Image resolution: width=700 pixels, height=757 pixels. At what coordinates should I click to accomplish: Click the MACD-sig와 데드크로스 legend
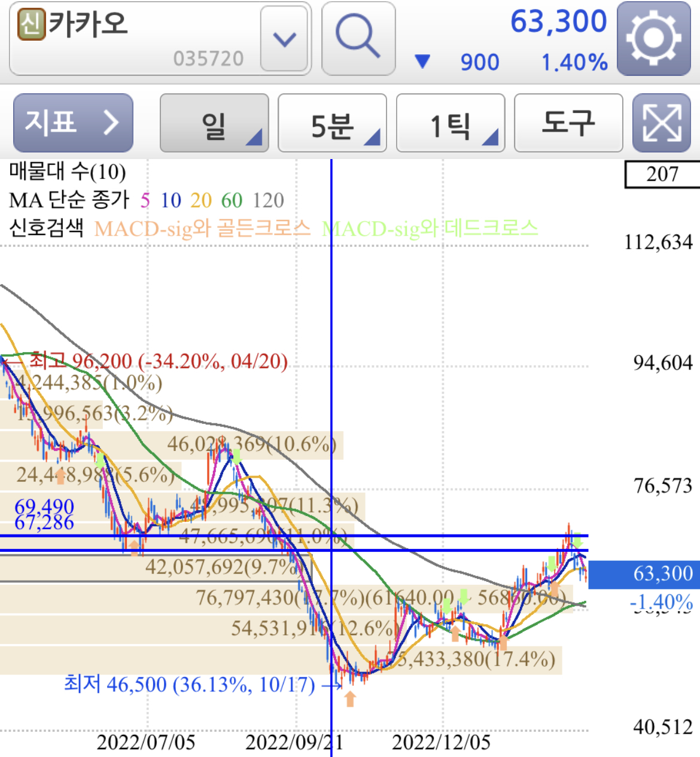430,228
